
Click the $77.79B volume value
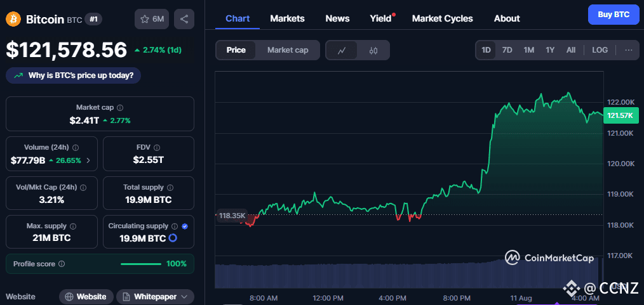(x=28, y=160)
